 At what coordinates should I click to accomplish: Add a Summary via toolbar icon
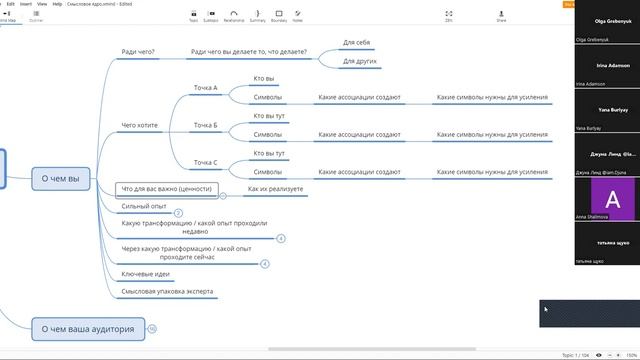pos(258,16)
